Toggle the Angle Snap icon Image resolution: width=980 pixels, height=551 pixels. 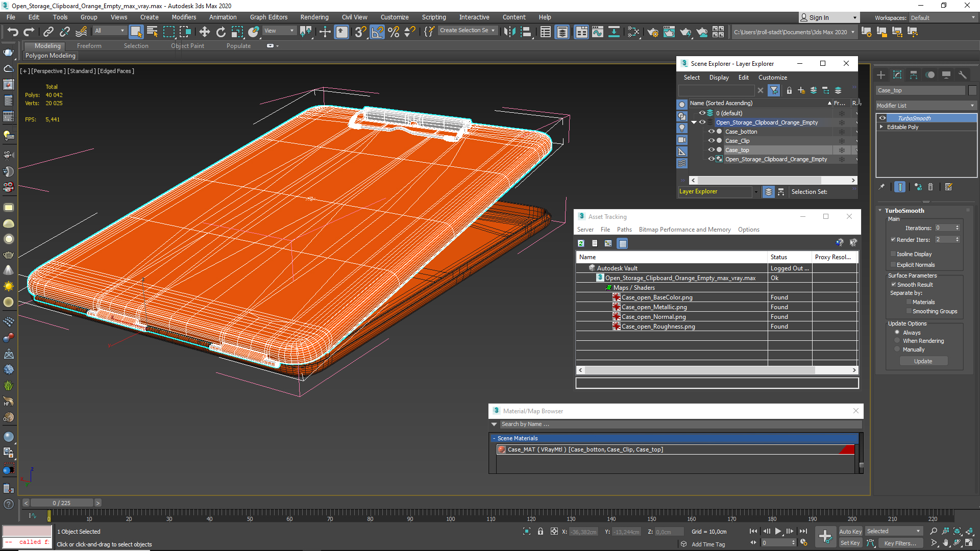pyautogui.click(x=377, y=32)
